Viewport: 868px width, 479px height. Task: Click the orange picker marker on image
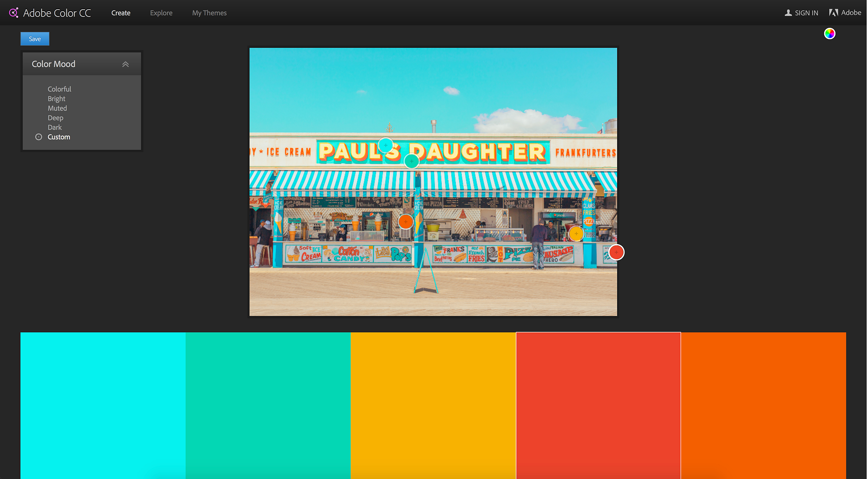click(x=405, y=222)
